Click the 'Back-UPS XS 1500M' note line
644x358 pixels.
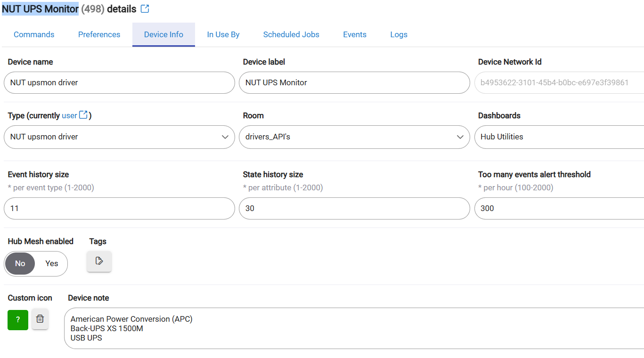click(107, 328)
